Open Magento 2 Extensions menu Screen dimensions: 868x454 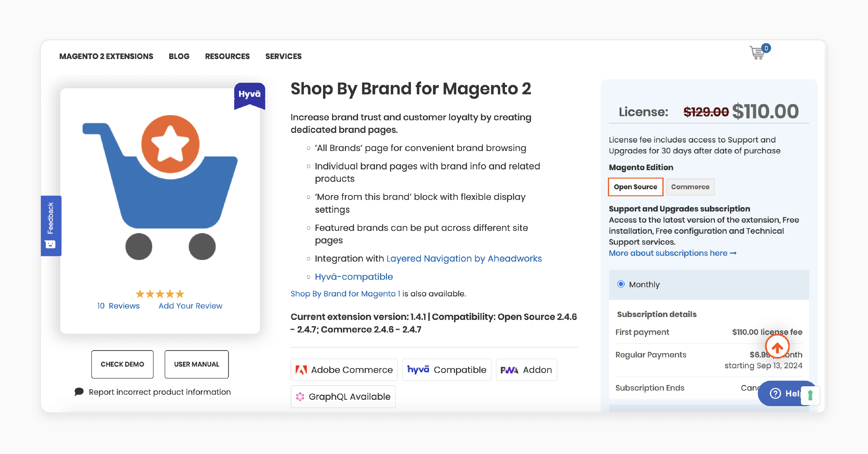[106, 56]
